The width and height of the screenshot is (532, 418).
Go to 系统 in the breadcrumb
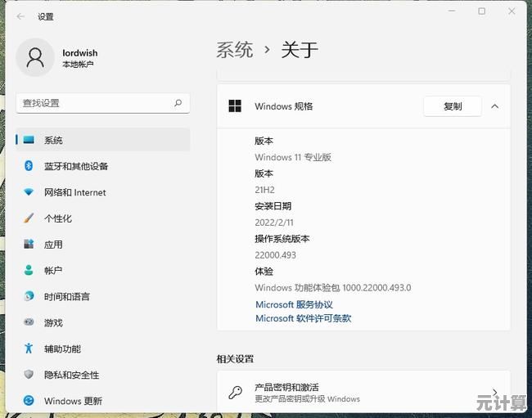point(234,50)
